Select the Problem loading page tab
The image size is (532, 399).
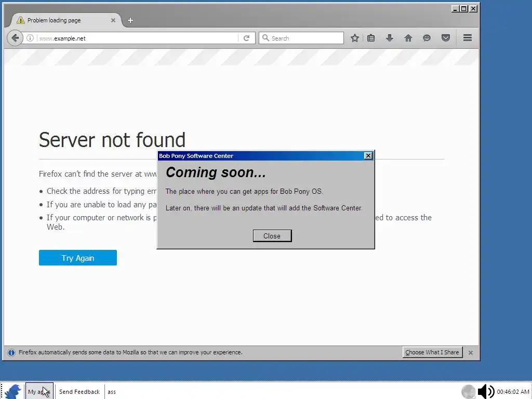(66, 20)
